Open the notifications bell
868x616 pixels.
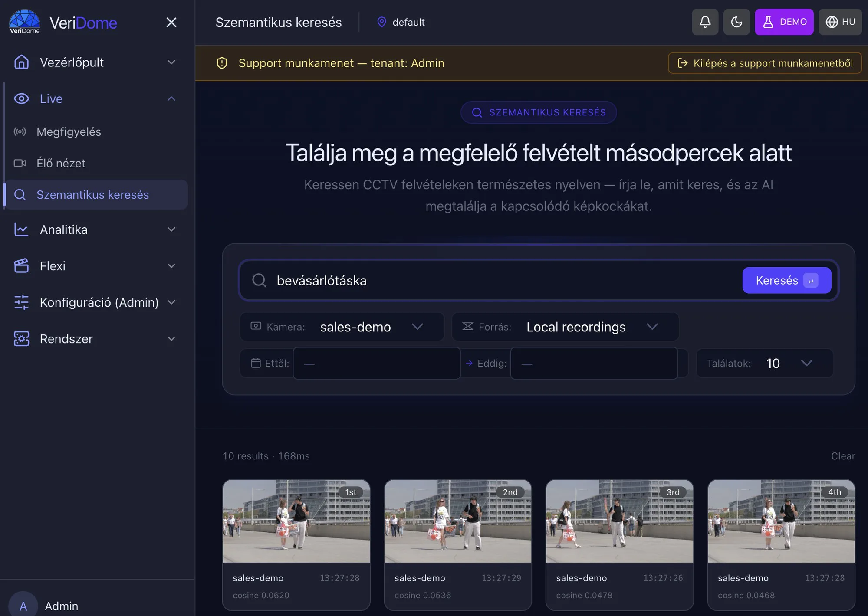[705, 22]
